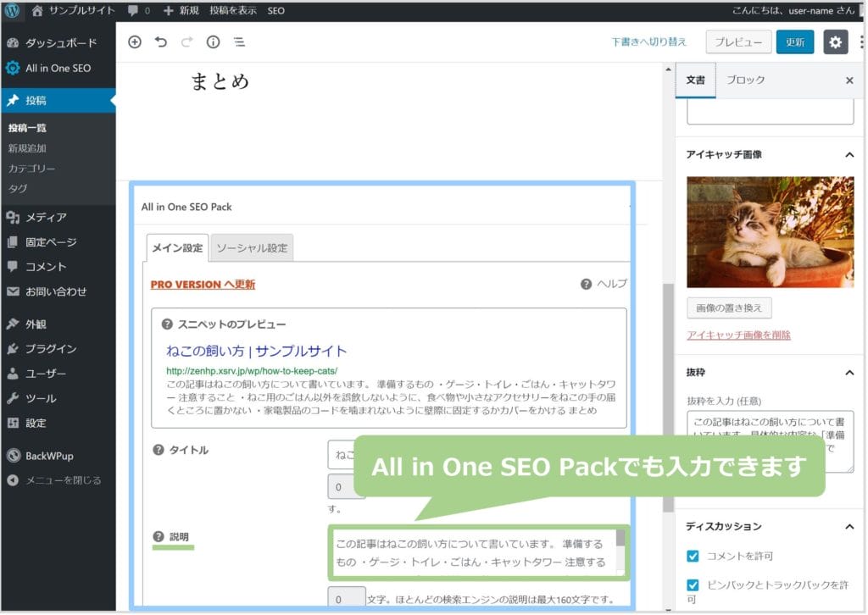Open the content structure info icon

pyautogui.click(x=213, y=42)
